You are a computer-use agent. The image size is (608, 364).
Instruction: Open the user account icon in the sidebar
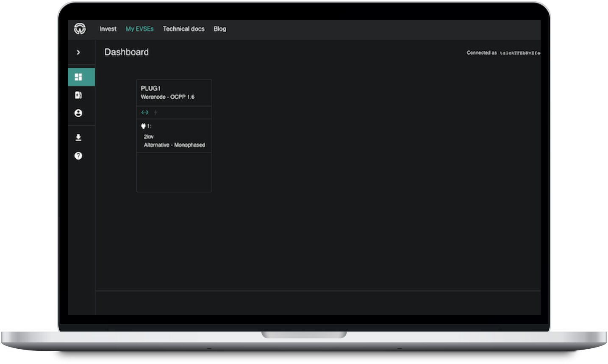[78, 113]
